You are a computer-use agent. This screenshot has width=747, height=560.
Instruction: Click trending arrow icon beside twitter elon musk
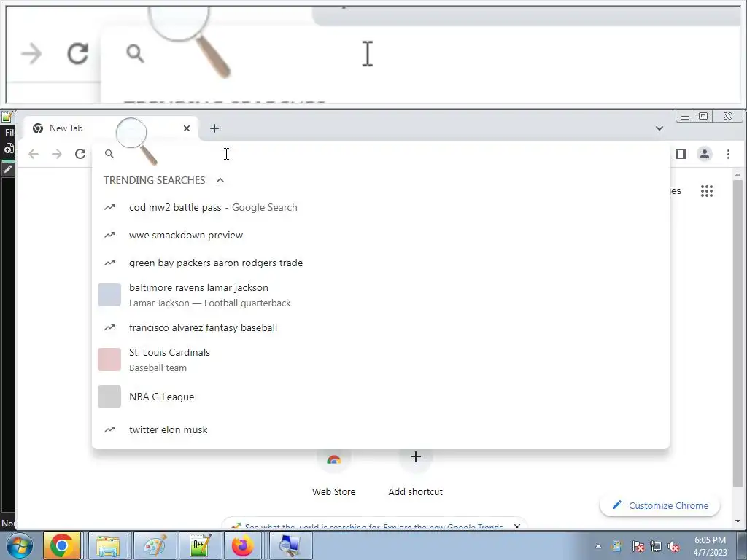(x=109, y=429)
